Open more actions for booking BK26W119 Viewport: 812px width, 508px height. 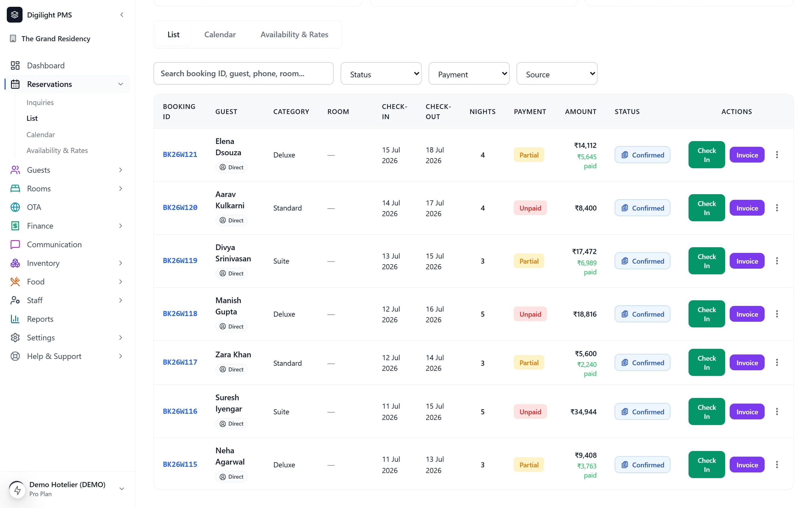click(777, 261)
